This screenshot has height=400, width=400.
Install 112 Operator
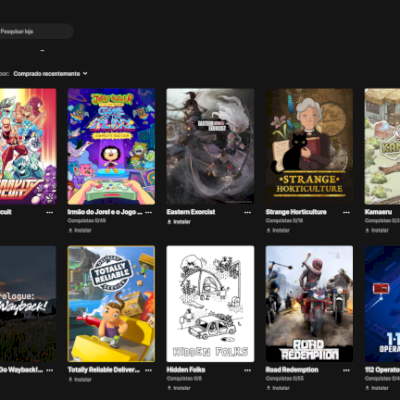pos(377,388)
